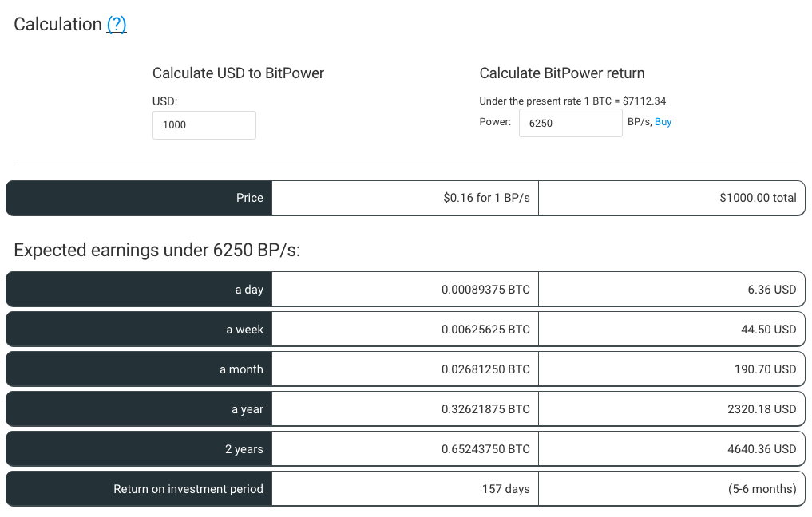This screenshot has height=517, width=812.
Task: Select the 'Calculate BitPower return' heading
Action: tap(562, 73)
